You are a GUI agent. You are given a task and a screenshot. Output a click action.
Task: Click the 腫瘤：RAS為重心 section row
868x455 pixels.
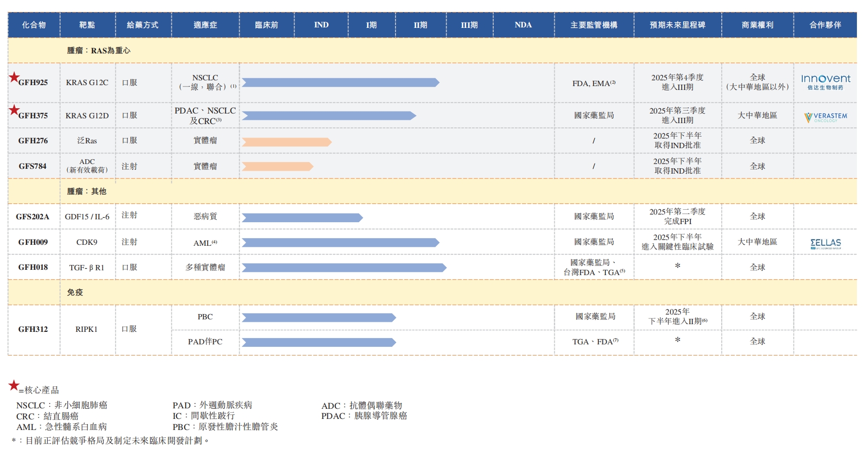point(99,51)
